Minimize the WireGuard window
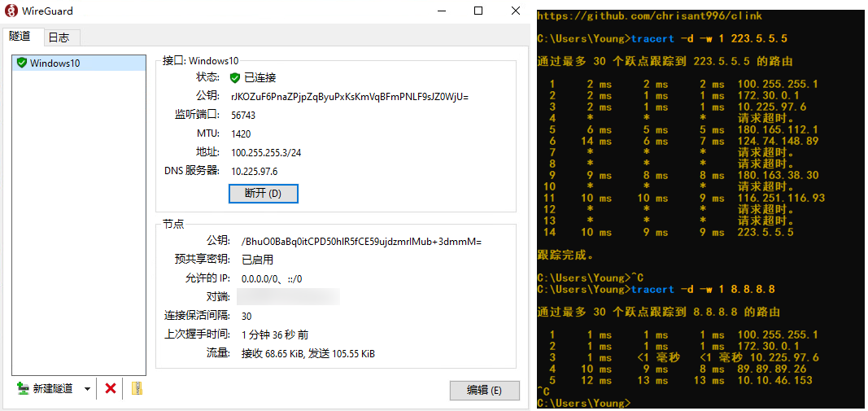868x411 pixels. point(442,11)
